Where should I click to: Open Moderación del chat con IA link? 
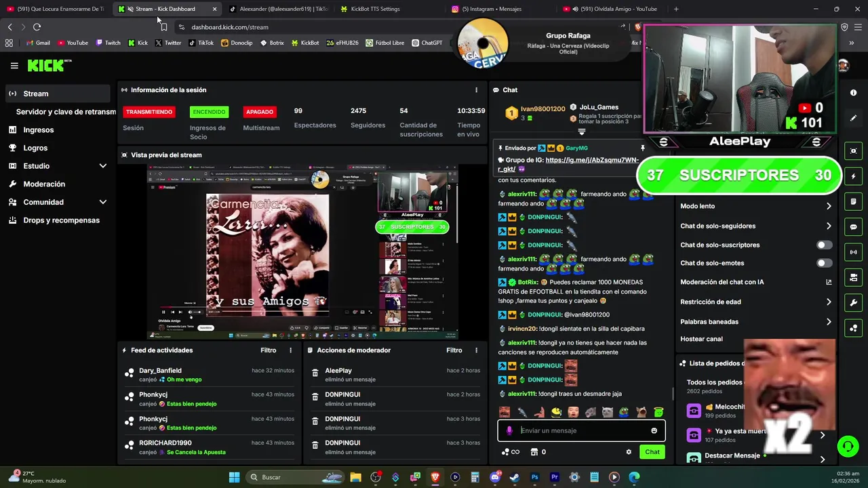[755, 282]
